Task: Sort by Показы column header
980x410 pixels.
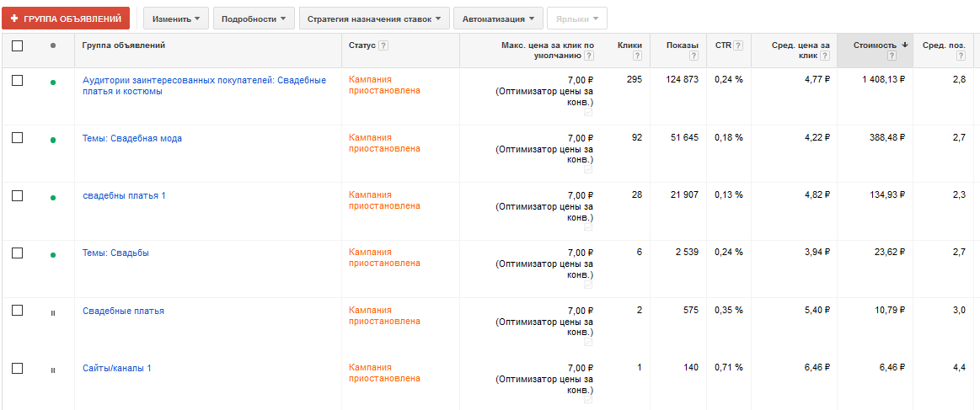Action: tap(683, 45)
